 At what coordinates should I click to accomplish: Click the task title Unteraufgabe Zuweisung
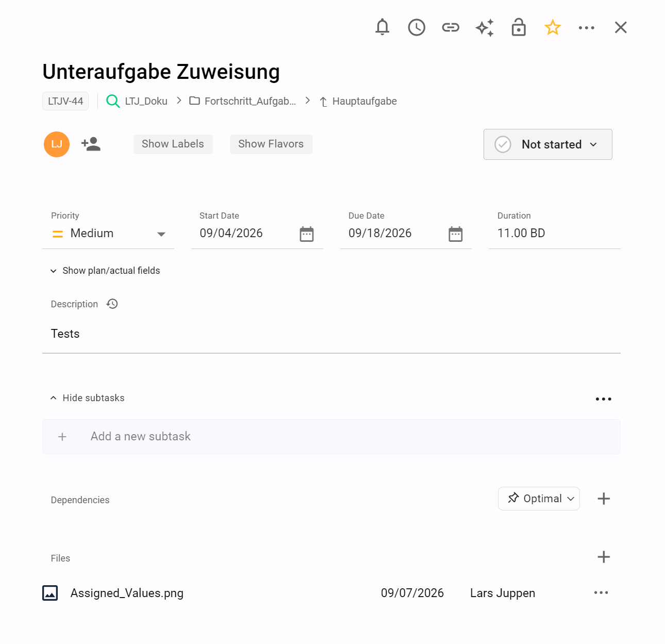(x=161, y=72)
